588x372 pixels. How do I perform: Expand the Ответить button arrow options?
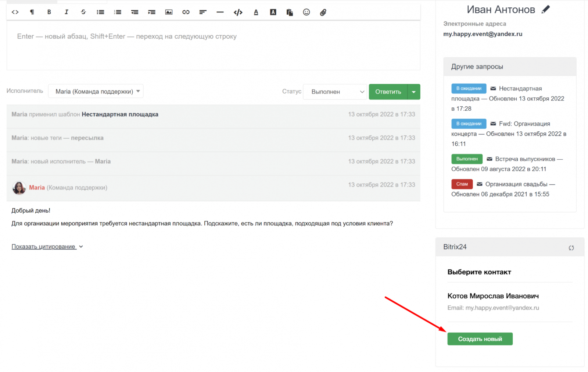coord(414,92)
